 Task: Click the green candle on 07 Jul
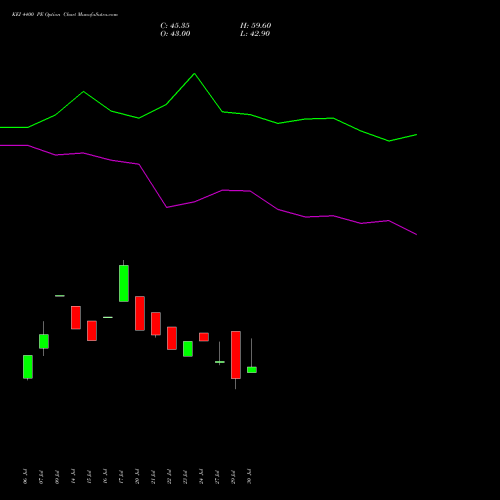click(x=44, y=341)
